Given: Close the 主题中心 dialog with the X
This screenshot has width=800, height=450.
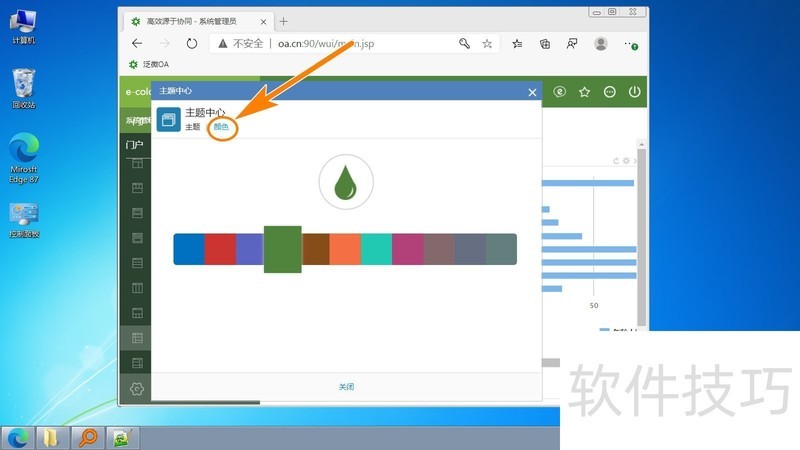Looking at the screenshot, I should (x=532, y=92).
